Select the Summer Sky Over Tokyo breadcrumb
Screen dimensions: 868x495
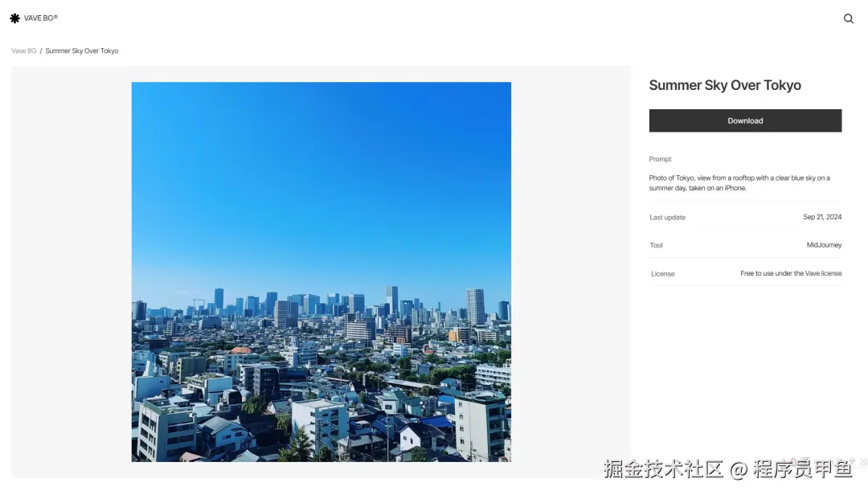[x=81, y=51]
